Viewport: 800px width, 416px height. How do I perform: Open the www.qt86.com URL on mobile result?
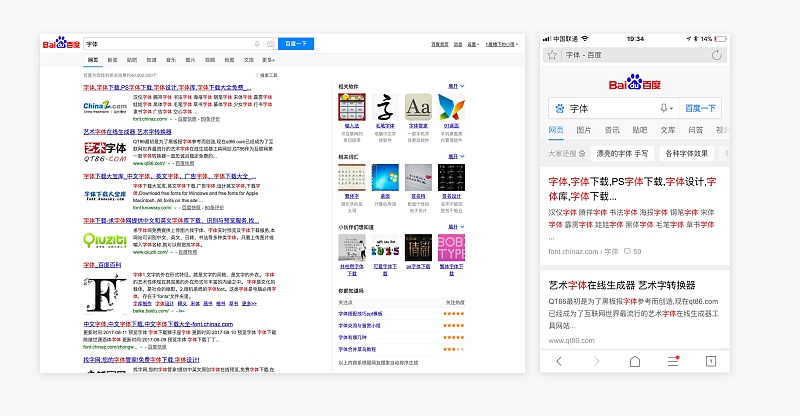(x=571, y=340)
